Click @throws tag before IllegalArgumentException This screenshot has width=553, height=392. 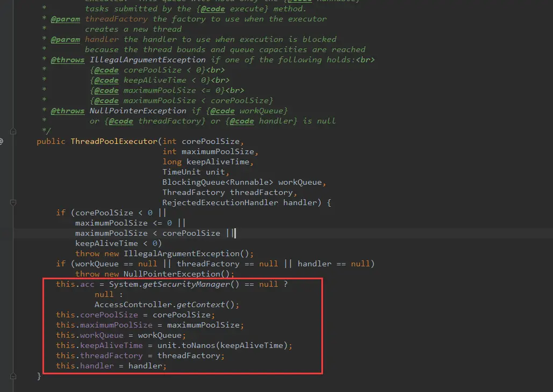click(x=68, y=60)
